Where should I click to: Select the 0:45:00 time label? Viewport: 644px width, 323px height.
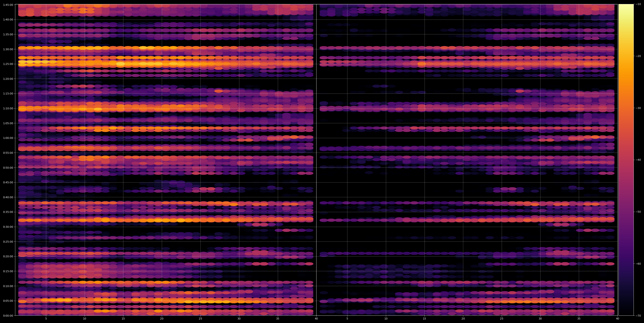click(x=8, y=182)
